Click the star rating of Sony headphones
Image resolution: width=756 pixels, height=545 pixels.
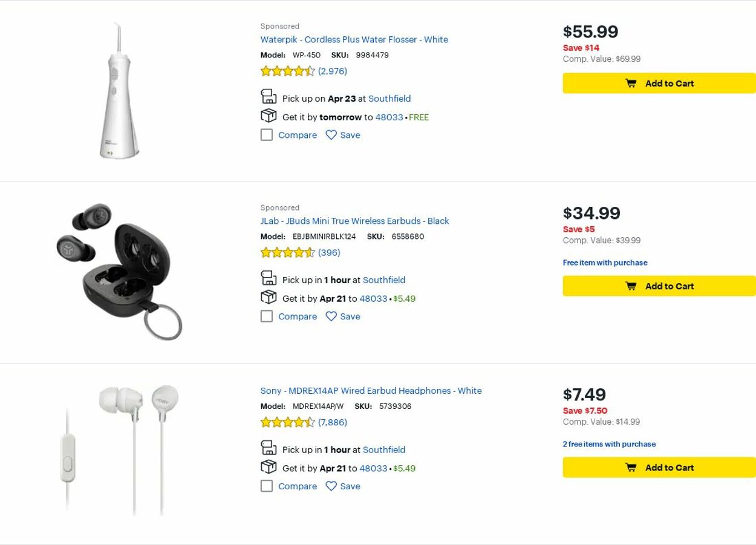click(x=288, y=423)
